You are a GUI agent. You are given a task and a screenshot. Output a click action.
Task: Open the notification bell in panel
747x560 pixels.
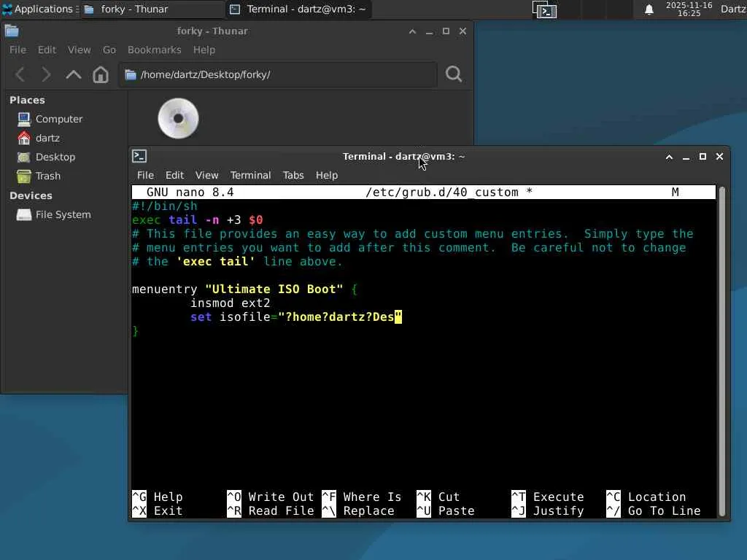click(x=649, y=9)
